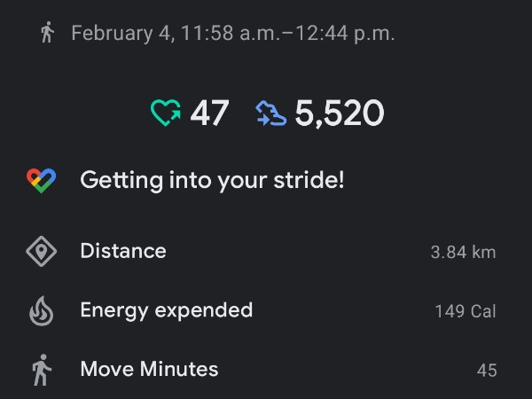This screenshot has width=532, height=399.
Task: Tap the 11:58 a.m.–12:44 p.m. time range
Action: click(x=287, y=34)
